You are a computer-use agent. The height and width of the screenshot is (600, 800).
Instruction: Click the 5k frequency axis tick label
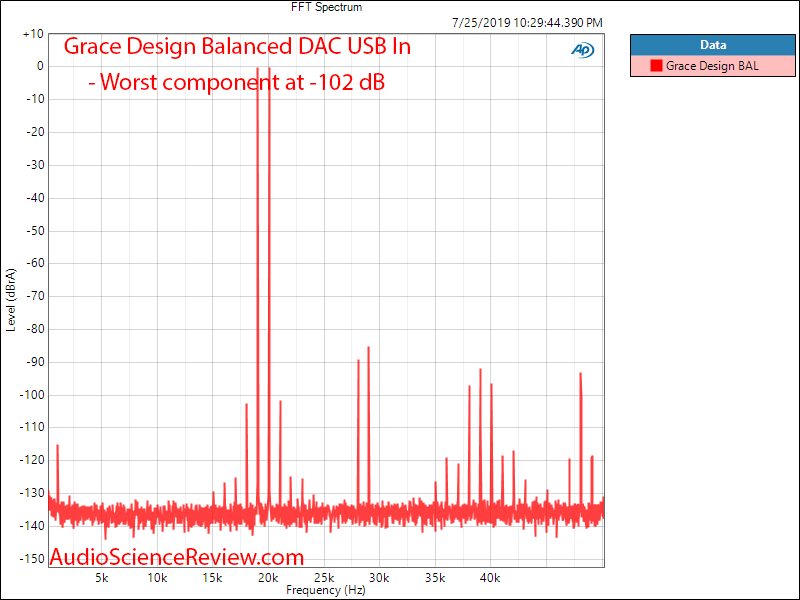coord(102,578)
